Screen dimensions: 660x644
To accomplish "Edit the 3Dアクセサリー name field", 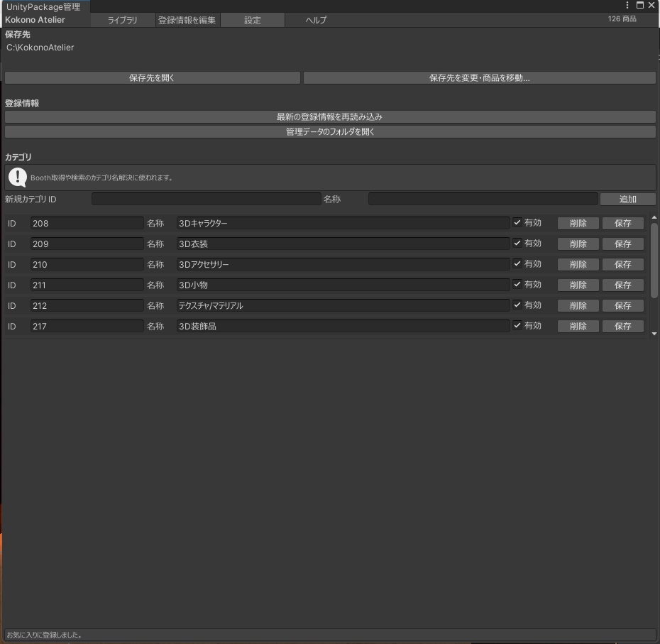I will pyautogui.click(x=343, y=265).
